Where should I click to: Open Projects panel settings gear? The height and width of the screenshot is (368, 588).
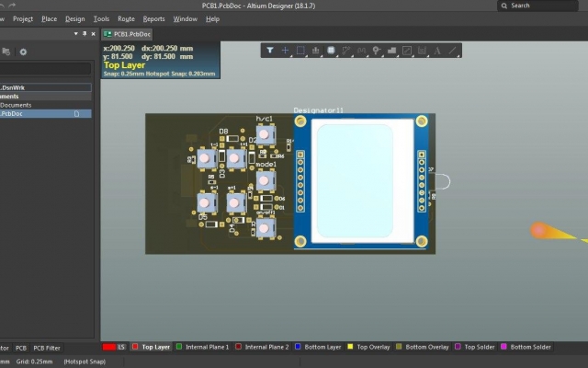(23, 52)
